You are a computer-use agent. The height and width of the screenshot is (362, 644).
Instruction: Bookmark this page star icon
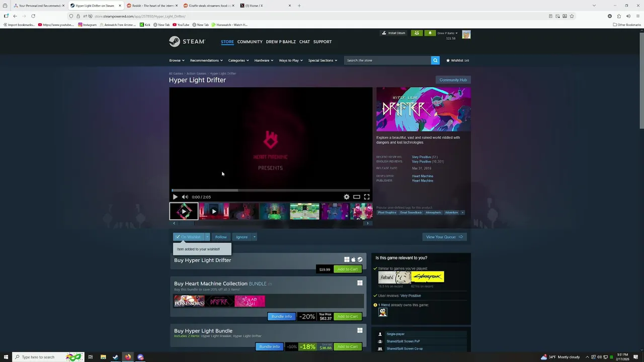click(x=572, y=16)
